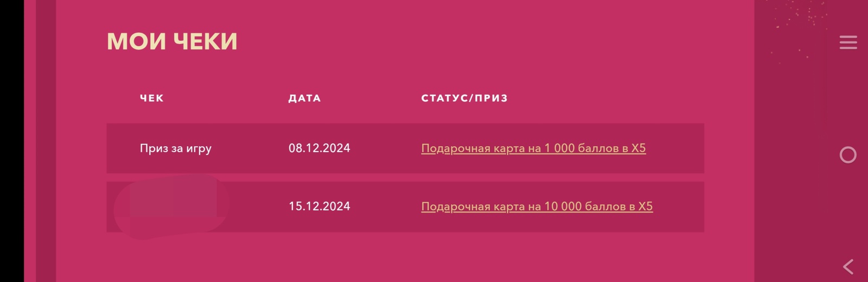Open the 10 000 баллов gift card link

pos(537,206)
